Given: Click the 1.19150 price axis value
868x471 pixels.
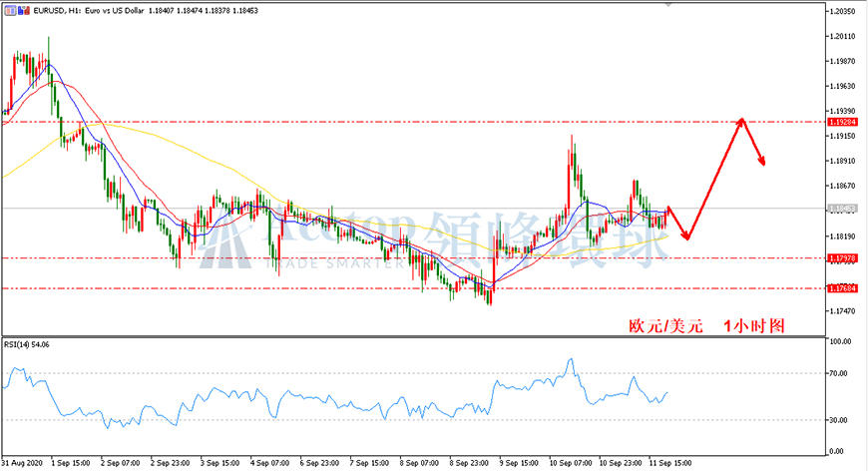Looking at the screenshot, I should coord(842,136).
